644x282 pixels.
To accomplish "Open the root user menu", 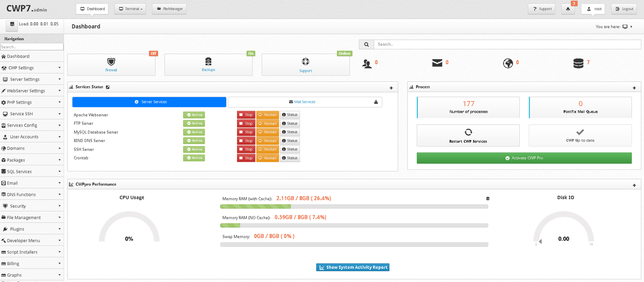I will pyautogui.click(x=593, y=9).
